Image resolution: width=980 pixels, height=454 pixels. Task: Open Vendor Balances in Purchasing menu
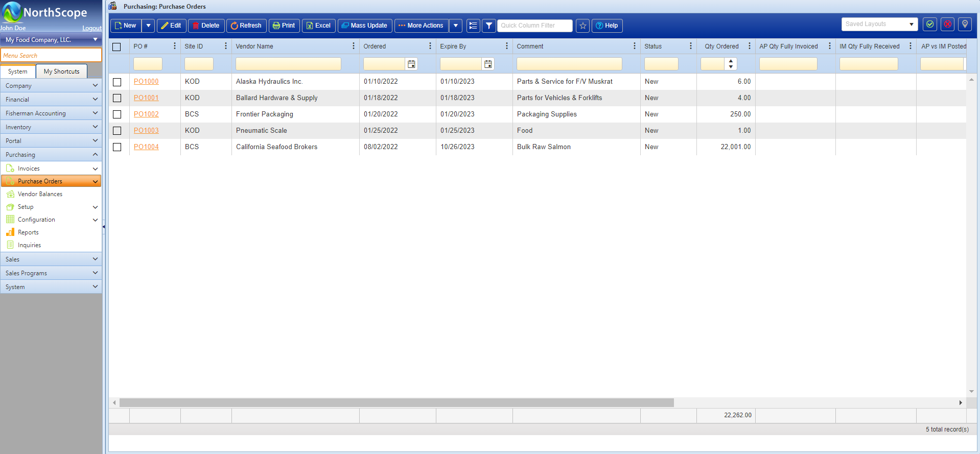[40, 194]
